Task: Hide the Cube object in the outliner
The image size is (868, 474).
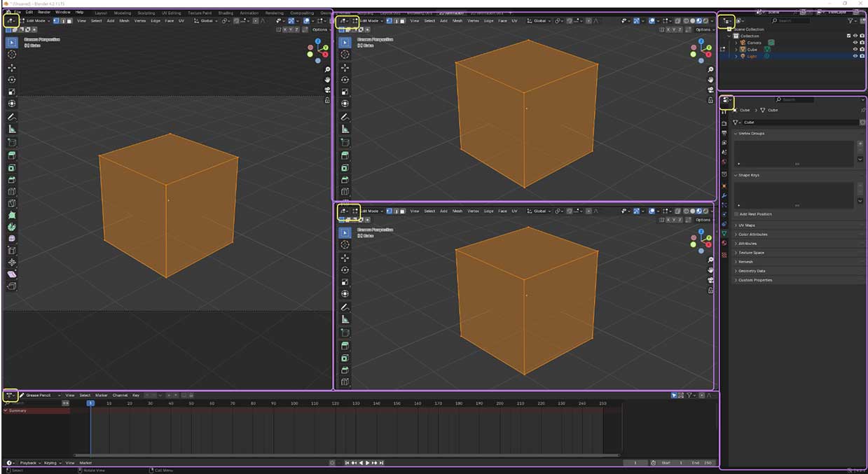Action: point(855,50)
